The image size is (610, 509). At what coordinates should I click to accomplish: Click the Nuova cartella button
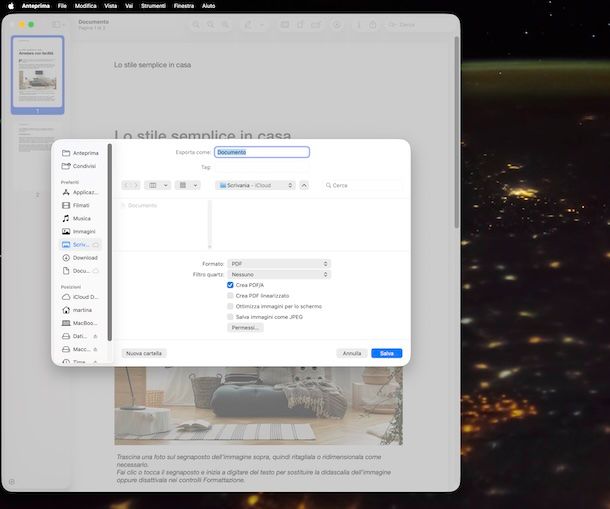coord(144,353)
